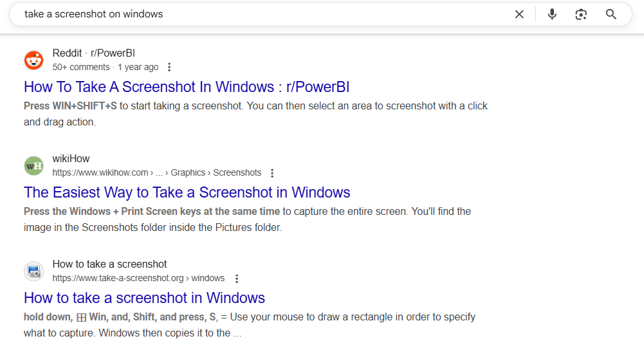Open take-a-screenshot.org favicon icon

[x=33, y=271]
